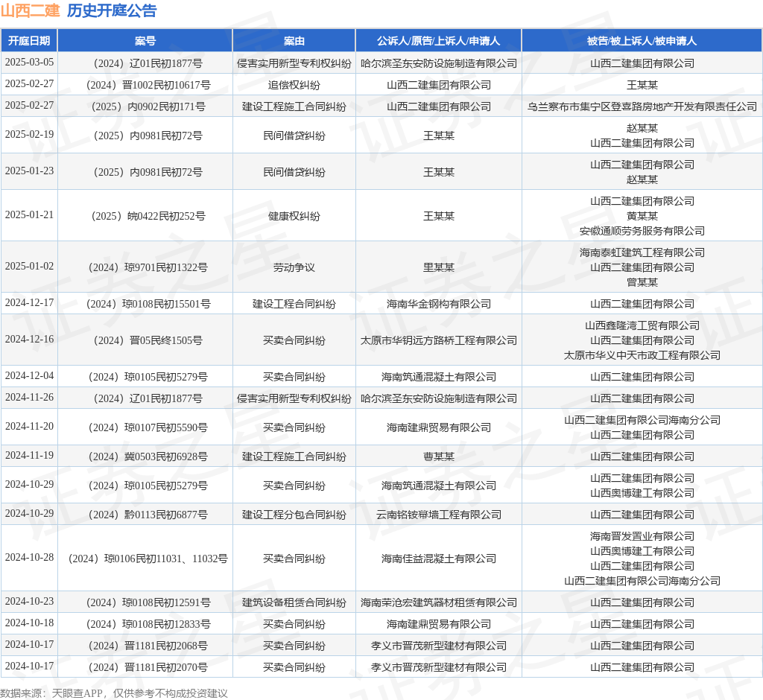This screenshot has width=763, height=700.
Task: Click 海南建鼎贸易有限公司 in the 2024-11-20 row
Action: [438, 427]
